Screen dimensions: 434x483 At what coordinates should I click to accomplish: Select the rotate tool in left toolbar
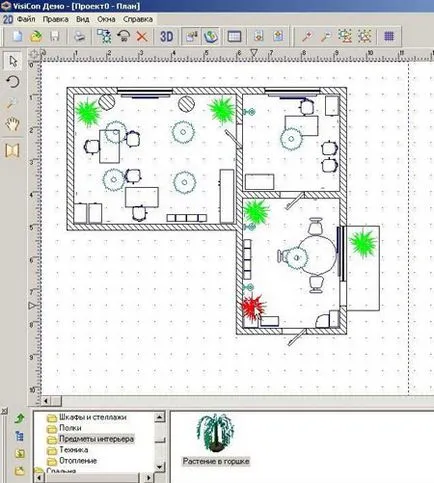click(x=13, y=82)
